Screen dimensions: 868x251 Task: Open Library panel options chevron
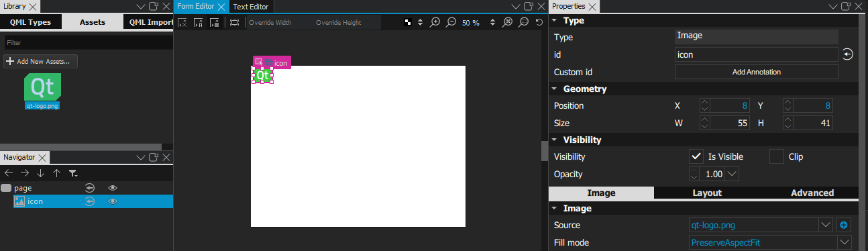coord(140,6)
